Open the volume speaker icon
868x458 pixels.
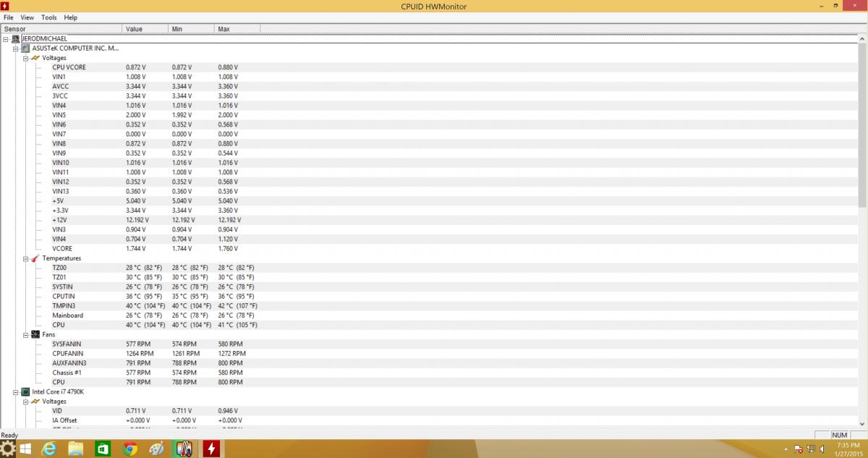[x=823, y=449]
